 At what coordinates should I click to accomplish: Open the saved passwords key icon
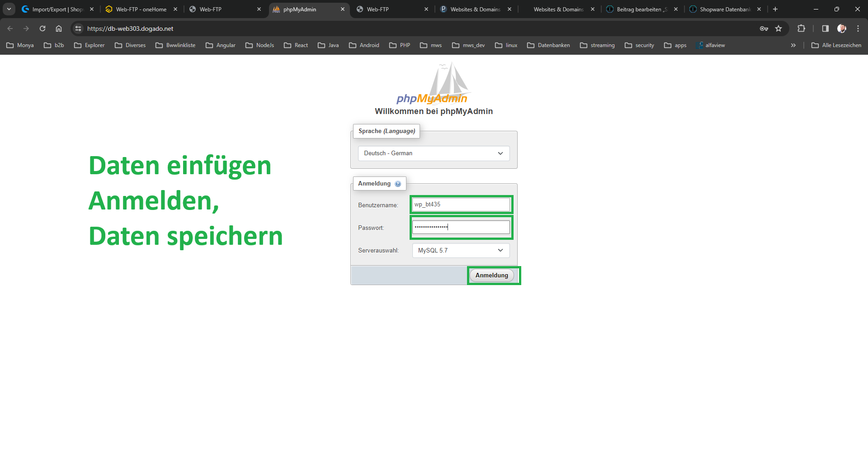(x=764, y=29)
